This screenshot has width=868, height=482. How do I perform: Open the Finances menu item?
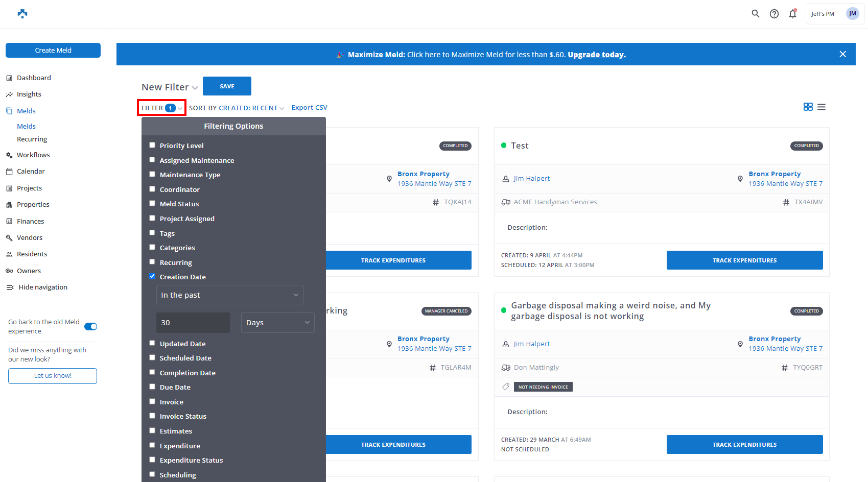pos(30,221)
